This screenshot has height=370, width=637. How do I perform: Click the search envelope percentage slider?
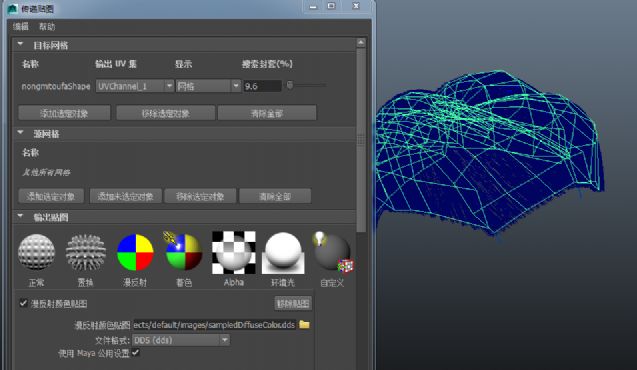[x=290, y=85]
